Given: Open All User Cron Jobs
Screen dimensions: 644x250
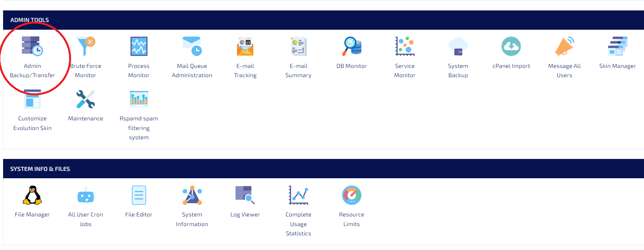Looking at the screenshot, I should pos(86,196).
